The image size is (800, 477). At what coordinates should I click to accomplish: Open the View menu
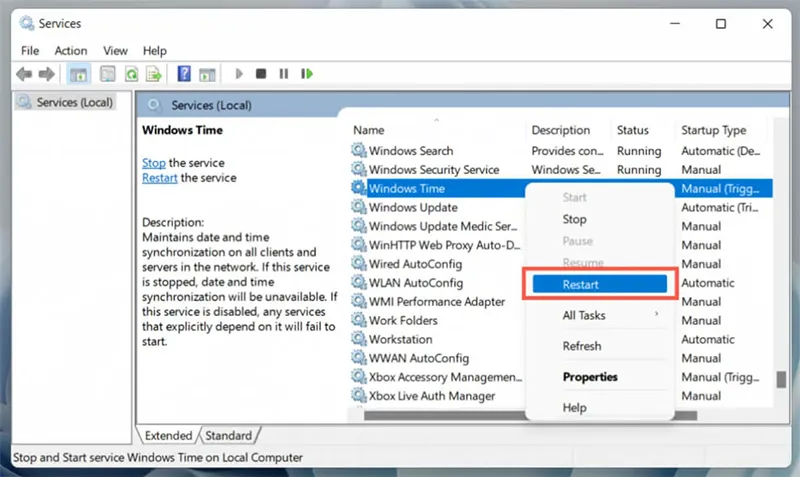[x=116, y=50]
